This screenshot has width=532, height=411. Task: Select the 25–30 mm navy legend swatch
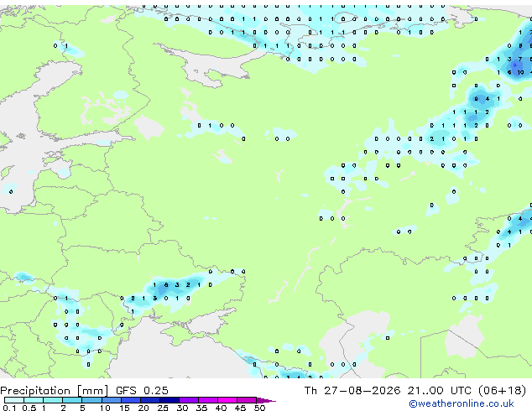click(170, 400)
